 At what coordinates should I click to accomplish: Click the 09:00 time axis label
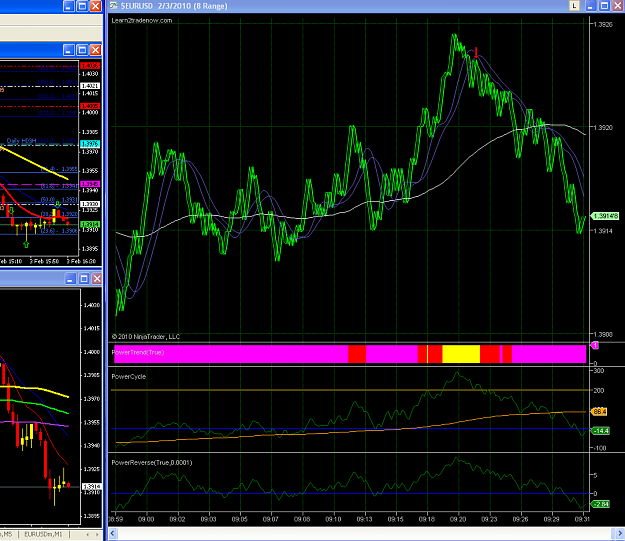[146, 519]
